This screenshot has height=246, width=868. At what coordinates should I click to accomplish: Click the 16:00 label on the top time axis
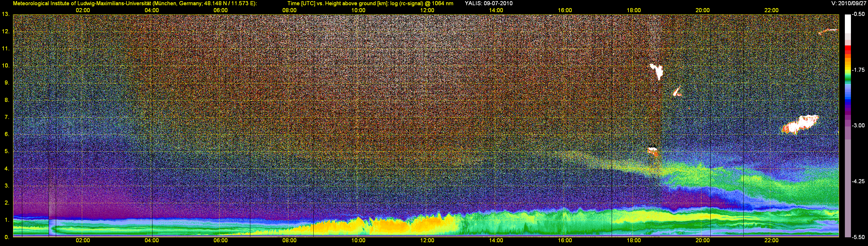point(565,10)
